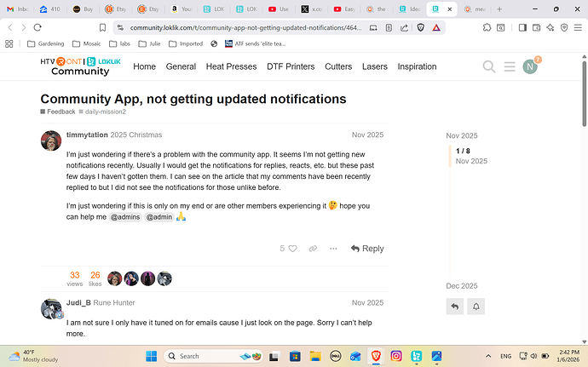
Task: Click the Brave Shields lion icon
Action: click(x=421, y=27)
